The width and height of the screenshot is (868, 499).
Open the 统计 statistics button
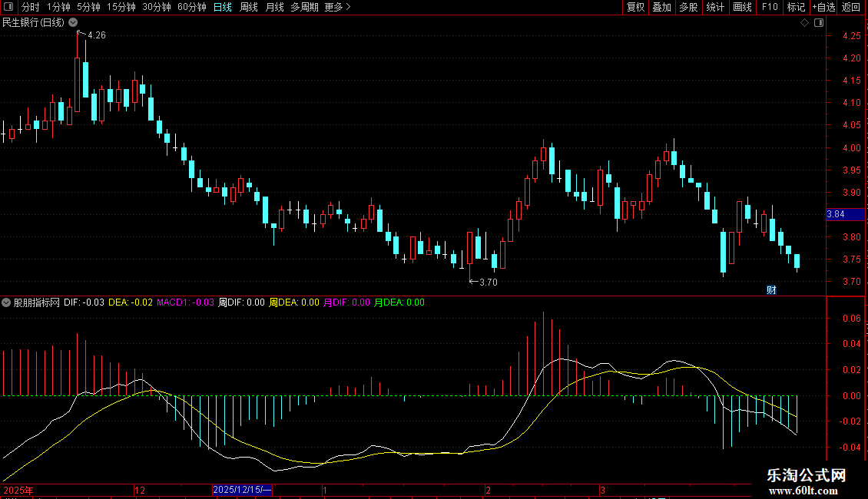[x=714, y=7]
